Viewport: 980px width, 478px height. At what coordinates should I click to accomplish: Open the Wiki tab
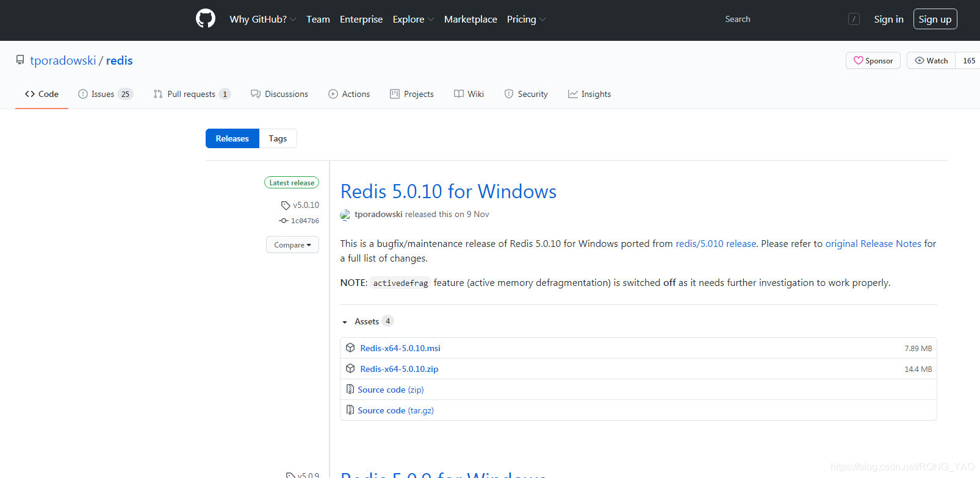tap(469, 94)
